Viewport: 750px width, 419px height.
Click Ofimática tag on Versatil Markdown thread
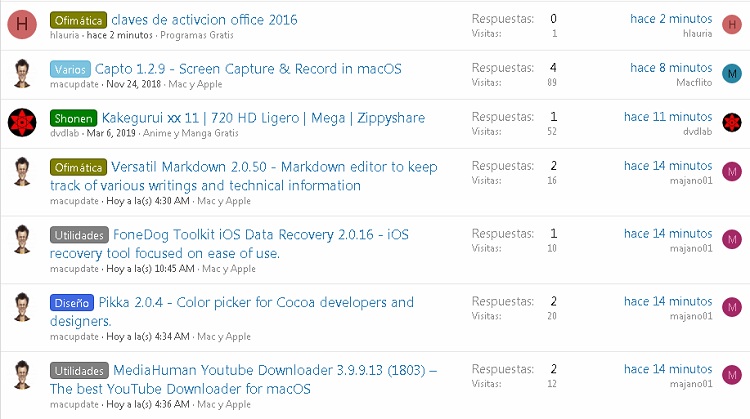click(x=78, y=167)
